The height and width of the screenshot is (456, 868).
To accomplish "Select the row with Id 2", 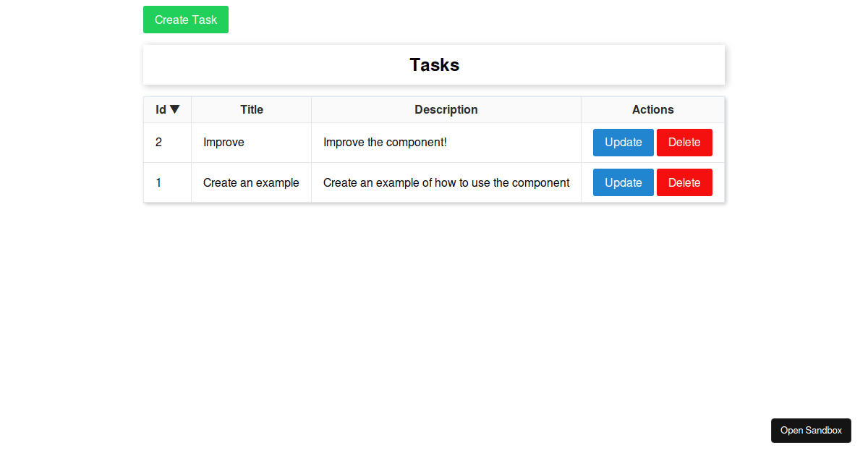I will [434, 142].
